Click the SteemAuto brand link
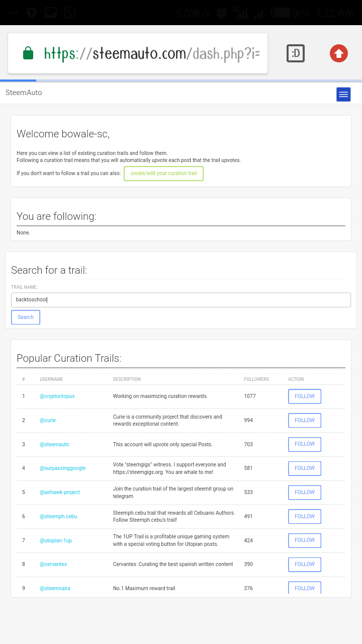This screenshot has height=644, width=362. [24, 93]
